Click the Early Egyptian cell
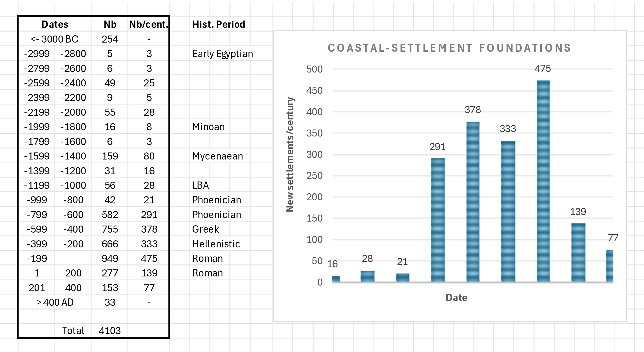644x352 pixels. [x=223, y=54]
